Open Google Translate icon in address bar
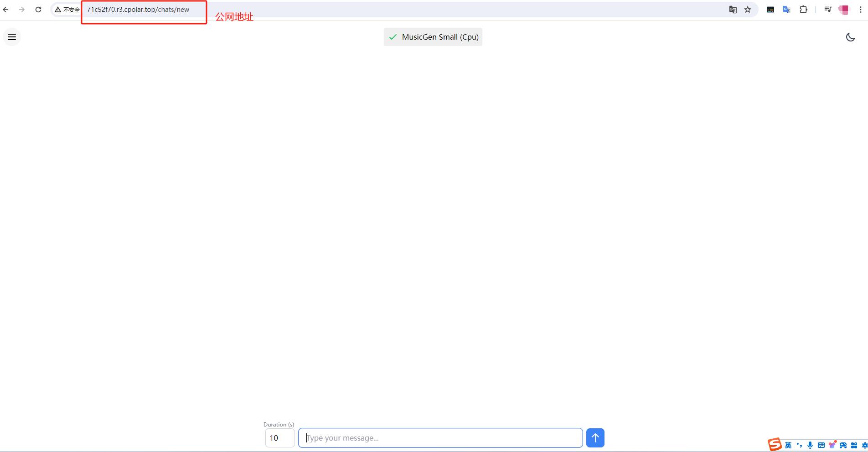Image resolution: width=868 pixels, height=452 pixels. point(733,10)
